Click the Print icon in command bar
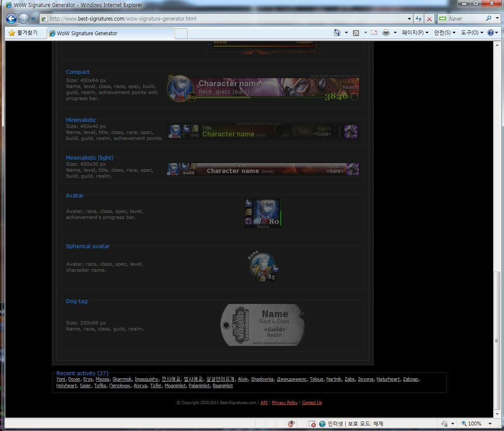504x431 pixels. coord(386,33)
